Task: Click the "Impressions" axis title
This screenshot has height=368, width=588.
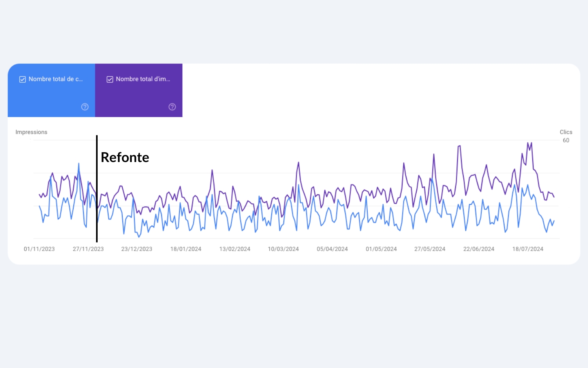Action: pyautogui.click(x=31, y=132)
